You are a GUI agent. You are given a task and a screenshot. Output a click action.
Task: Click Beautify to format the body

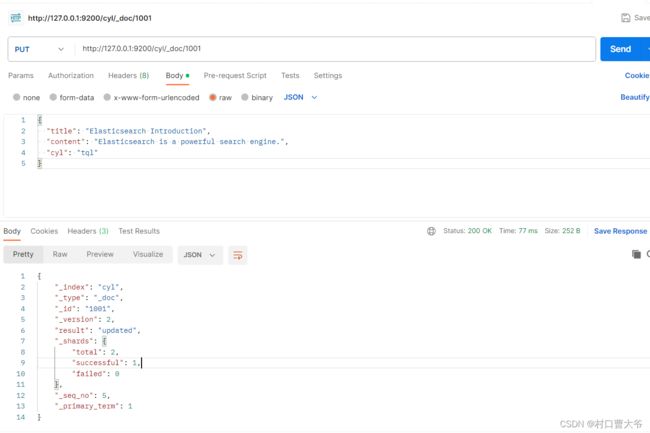(x=635, y=97)
